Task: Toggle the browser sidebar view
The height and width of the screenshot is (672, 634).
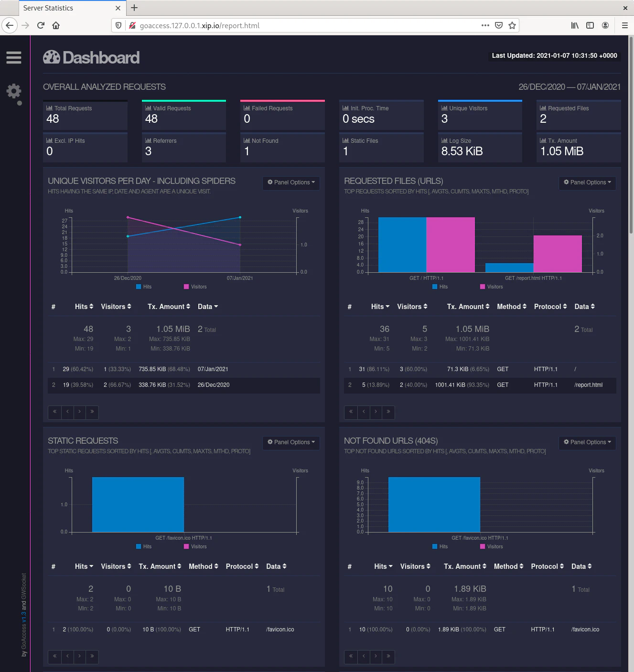Action: coord(590,25)
